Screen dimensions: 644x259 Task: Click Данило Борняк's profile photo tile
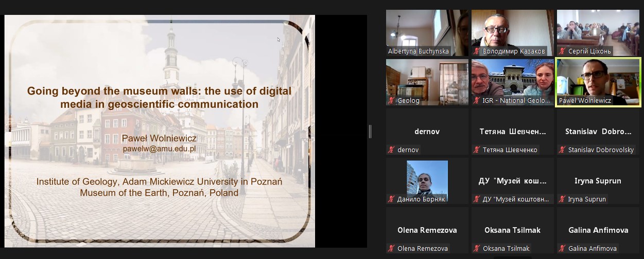(x=427, y=179)
